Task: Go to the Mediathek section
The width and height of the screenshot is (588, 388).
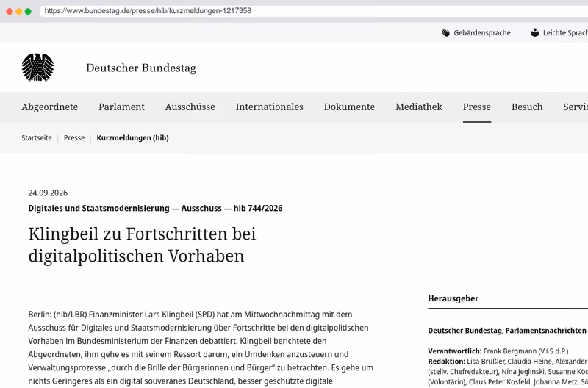Action: click(x=419, y=107)
